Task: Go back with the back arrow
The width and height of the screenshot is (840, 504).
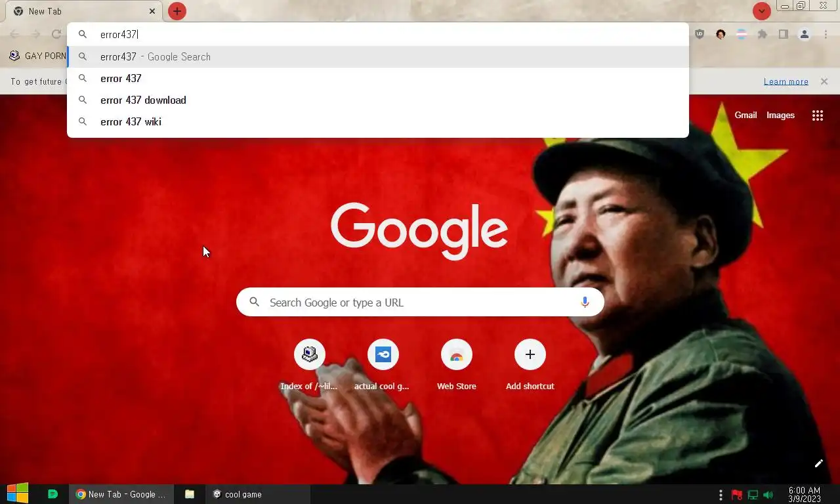Action: pos(14,34)
